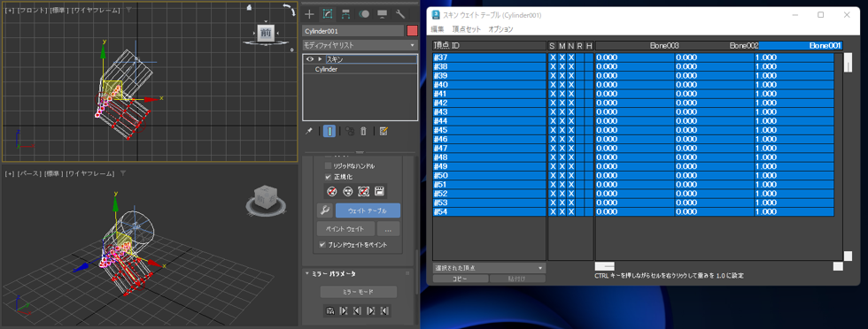Screen dimensions: 868x329
Task: Toggle R flag for vertex #48
Action: [x=579, y=157]
